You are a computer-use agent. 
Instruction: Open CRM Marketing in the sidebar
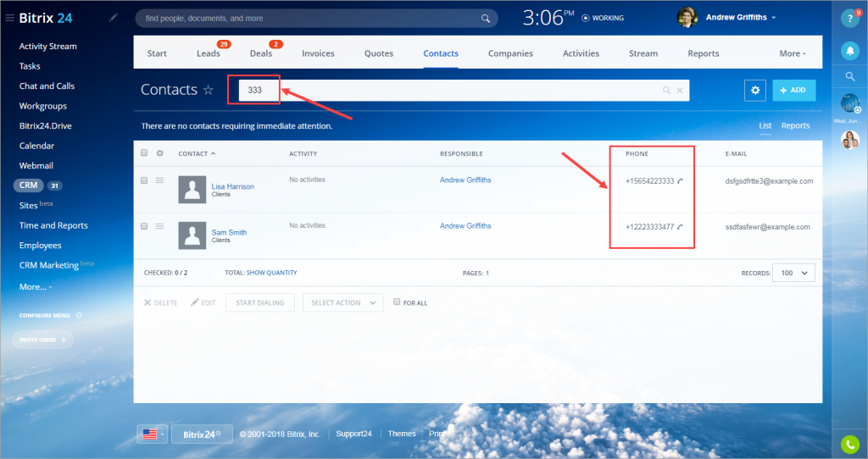point(48,265)
